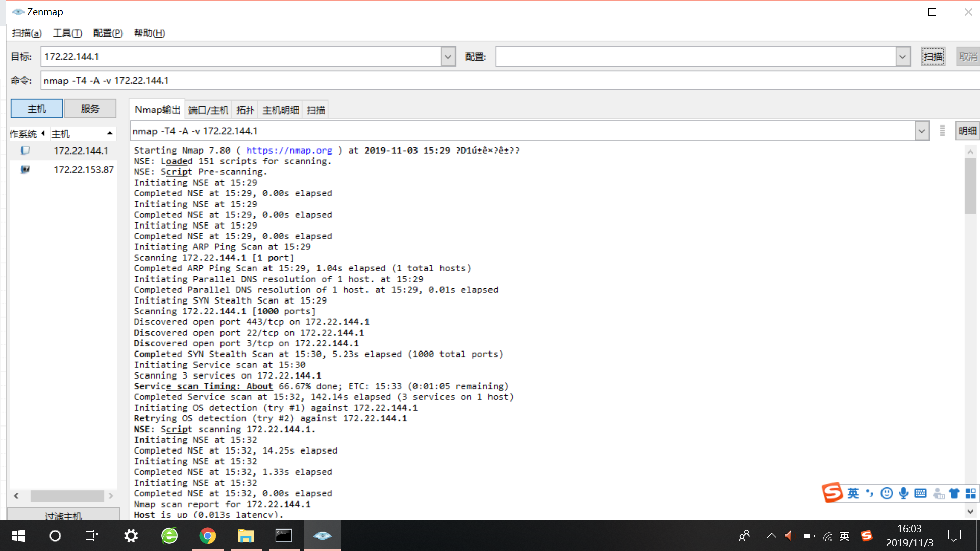Screen dimensions: 980x551
Task: Click OS icon next to host 172.22.144.1
Action: point(25,151)
